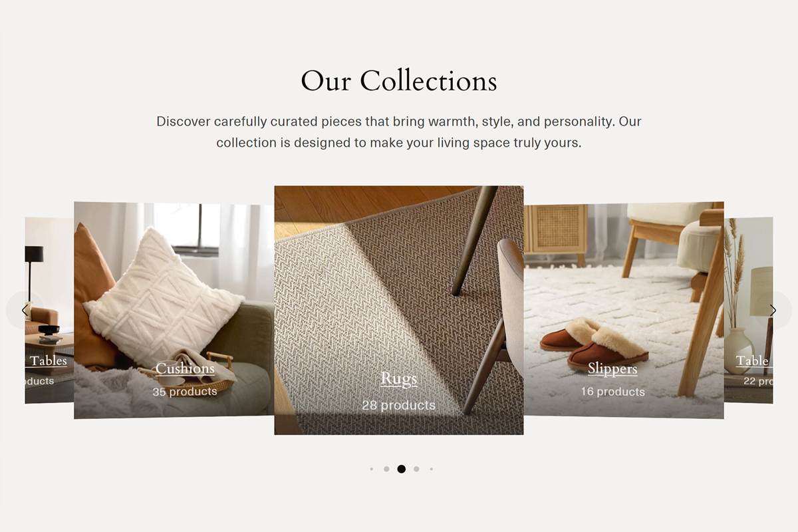The image size is (798, 532).
Task: Select the first carousel pagination dot
Action: click(x=371, y=469)
